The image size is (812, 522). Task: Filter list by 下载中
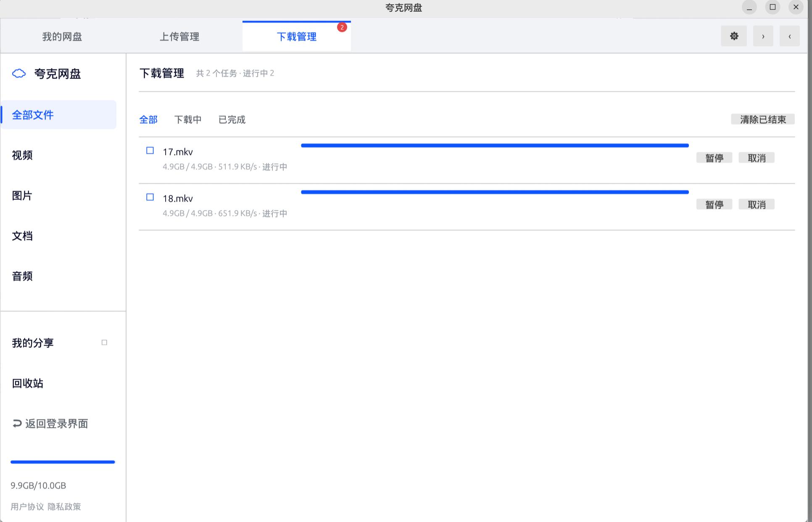tap(188, 120)
